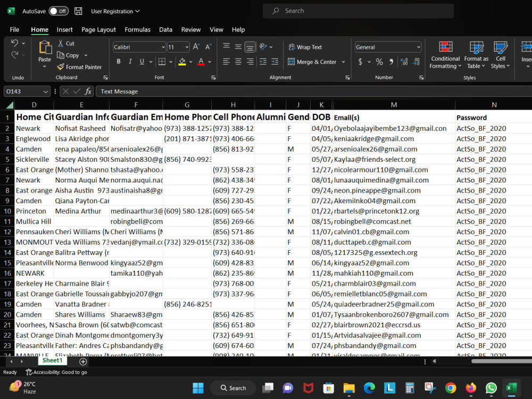
Task: Open the User Registration title dropdown
Action: tap(115, 11)
